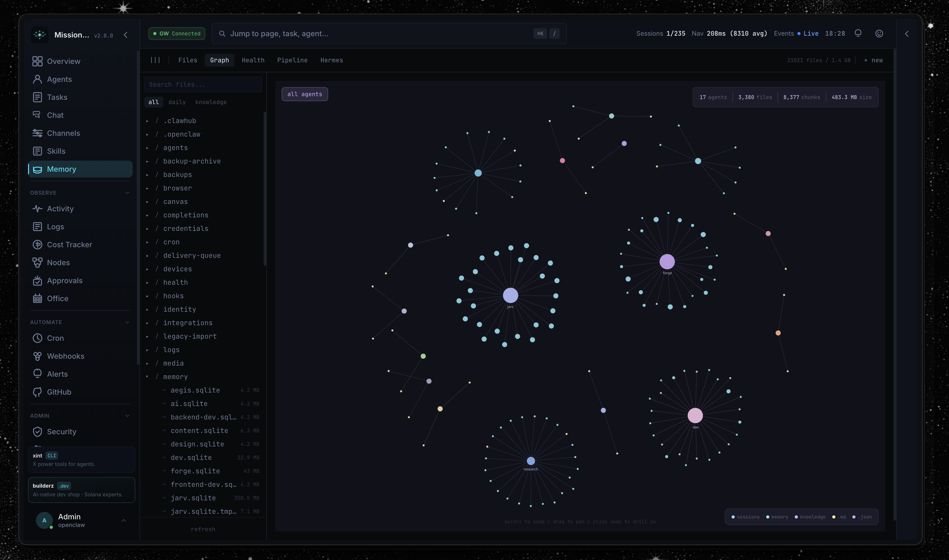Toggle the three-bar file panel icon
The image size is (949, 560).
155,60
